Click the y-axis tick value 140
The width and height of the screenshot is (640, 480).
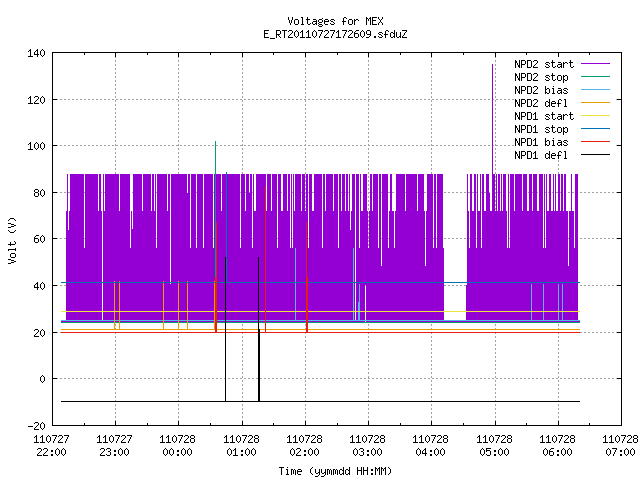36,53
